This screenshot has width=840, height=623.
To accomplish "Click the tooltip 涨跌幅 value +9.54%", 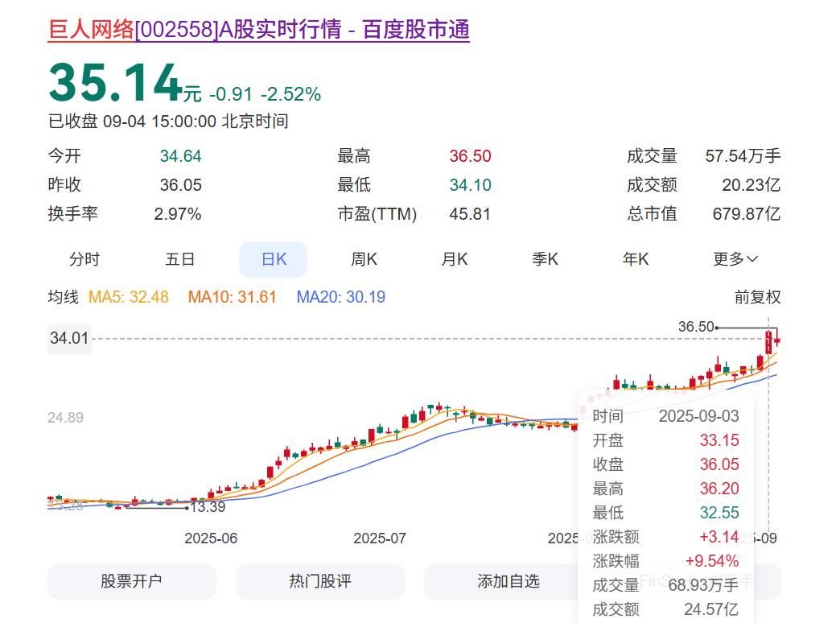I will 712,561.
